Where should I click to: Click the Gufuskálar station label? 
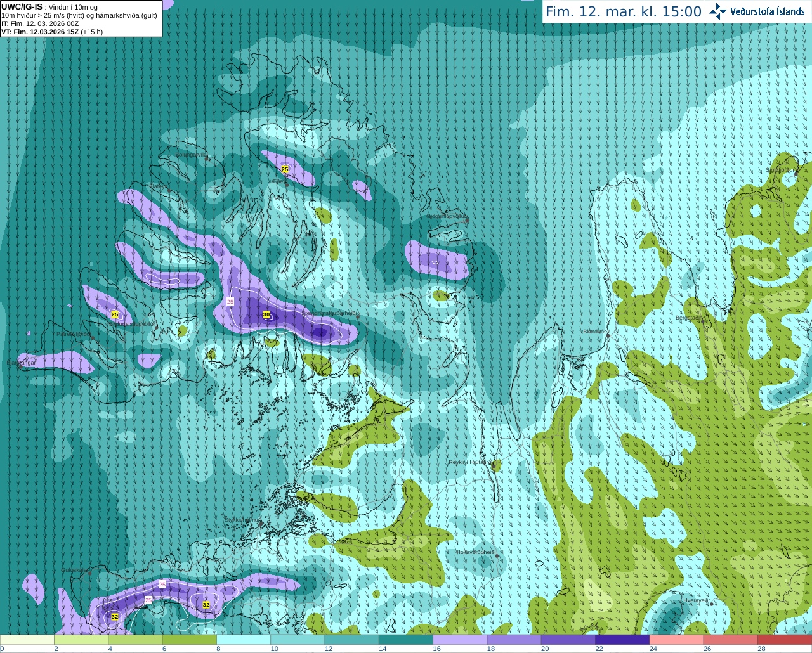(x=74, y=570)
